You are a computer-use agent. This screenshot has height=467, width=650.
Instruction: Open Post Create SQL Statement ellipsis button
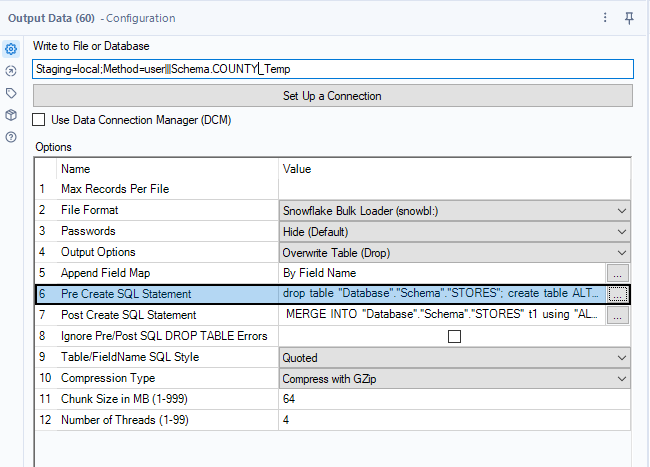[x=618, y=315]
